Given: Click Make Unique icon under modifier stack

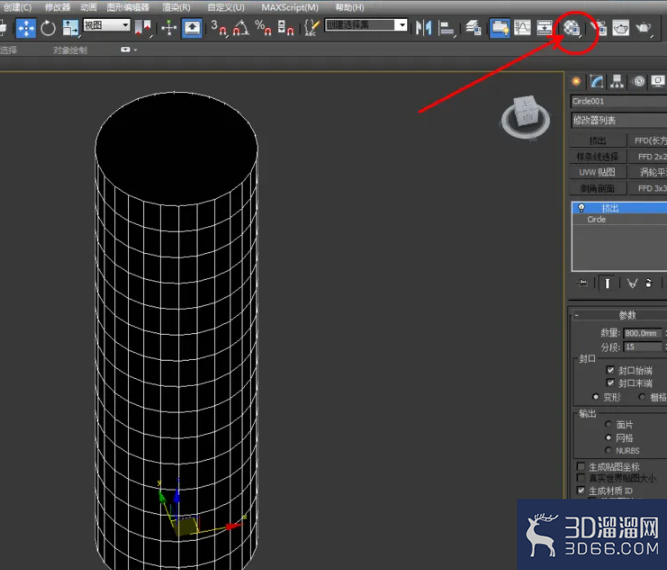Looking at the screenshot, I should click(632, 283).
